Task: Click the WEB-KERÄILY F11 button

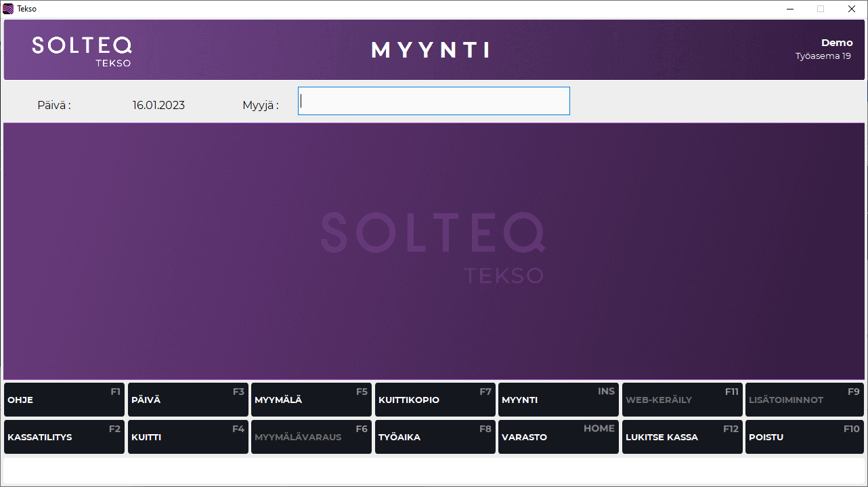Action: (682, 400)
